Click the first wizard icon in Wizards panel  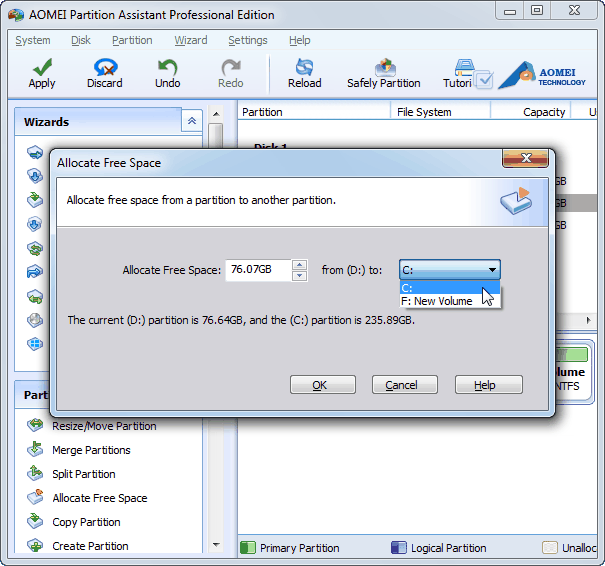tap(35, 152)
